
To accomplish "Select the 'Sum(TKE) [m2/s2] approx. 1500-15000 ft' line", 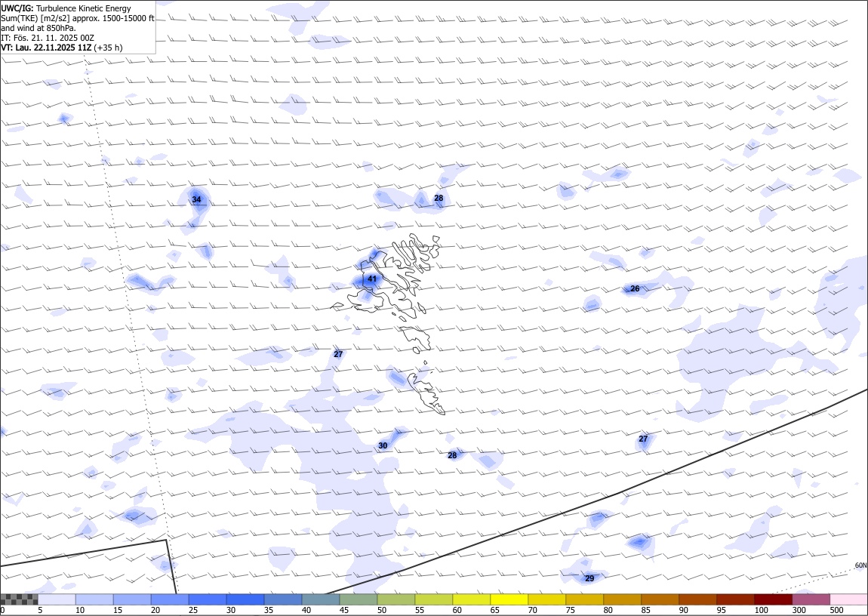I will (x=78, y=18).
